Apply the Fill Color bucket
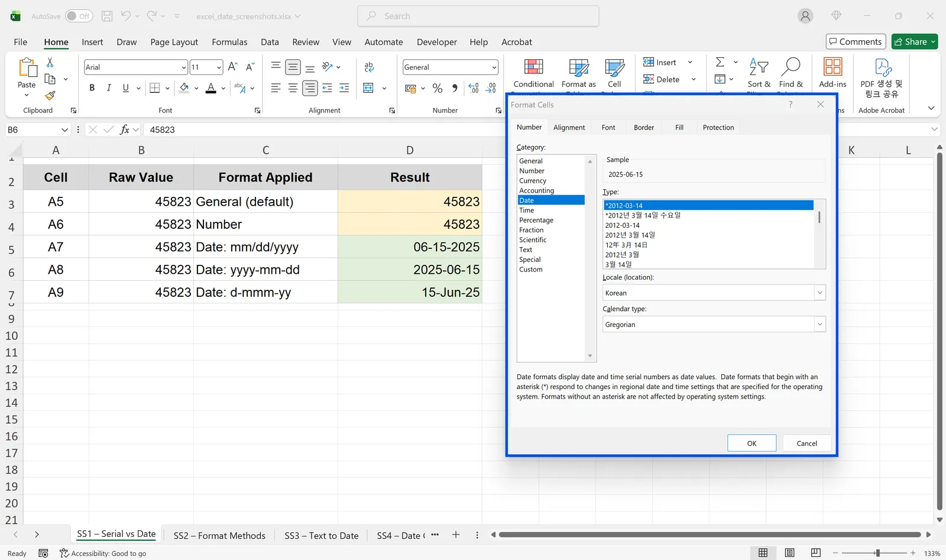This screenshot has height=560, width=946. pos(184,88)
